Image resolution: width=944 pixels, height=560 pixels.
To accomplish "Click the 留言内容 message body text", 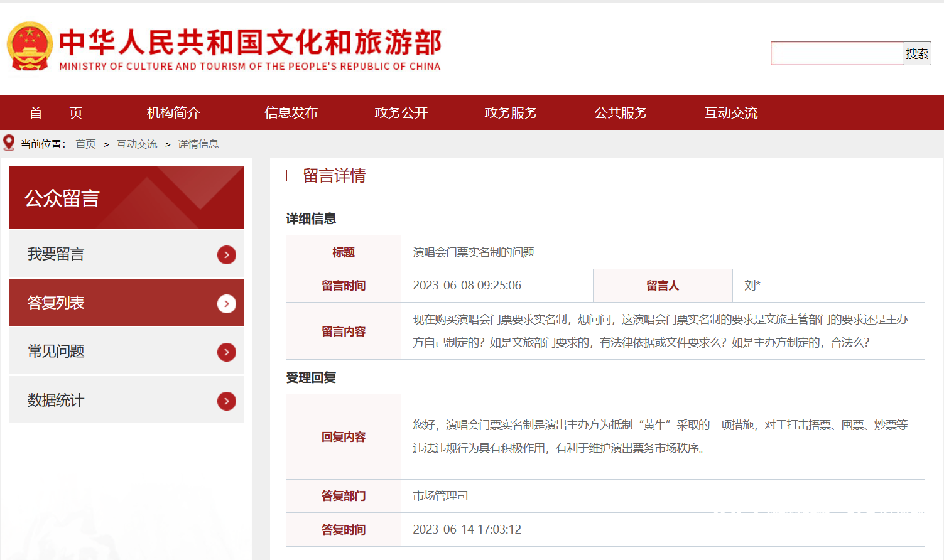I will pos(660,331).
